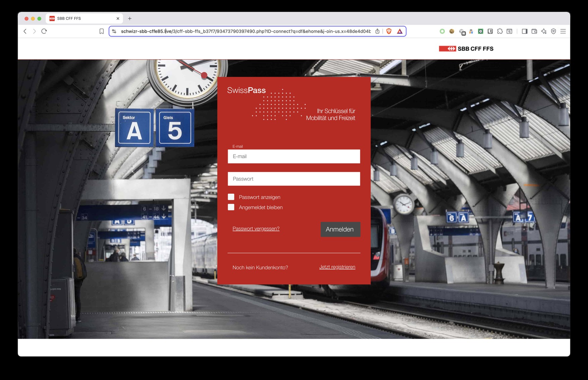Image resolution: width=588 pixels, height=380 pixels.
Task: Click the Anmelden button
Action: (340, 229)
